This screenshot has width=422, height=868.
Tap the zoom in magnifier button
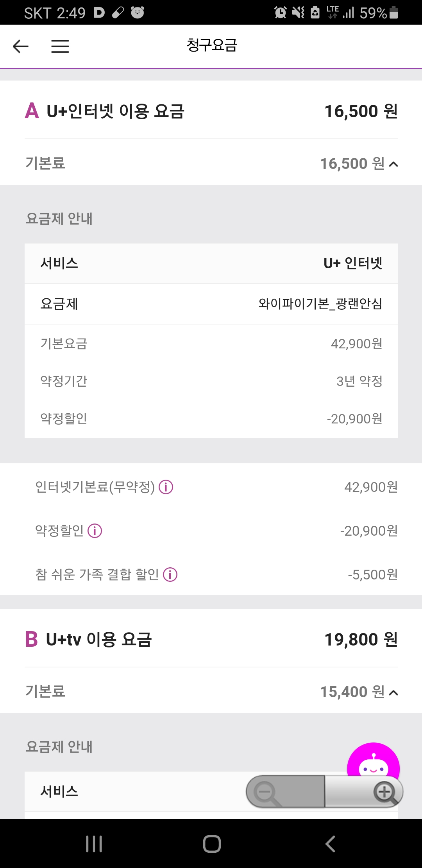coord(385,792)
